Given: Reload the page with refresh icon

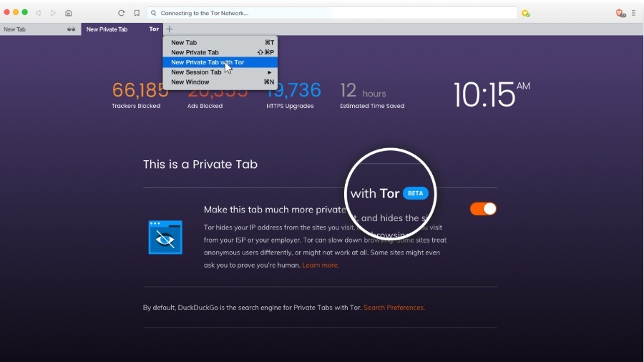Looking at the screenshot, I should point(121,13).
